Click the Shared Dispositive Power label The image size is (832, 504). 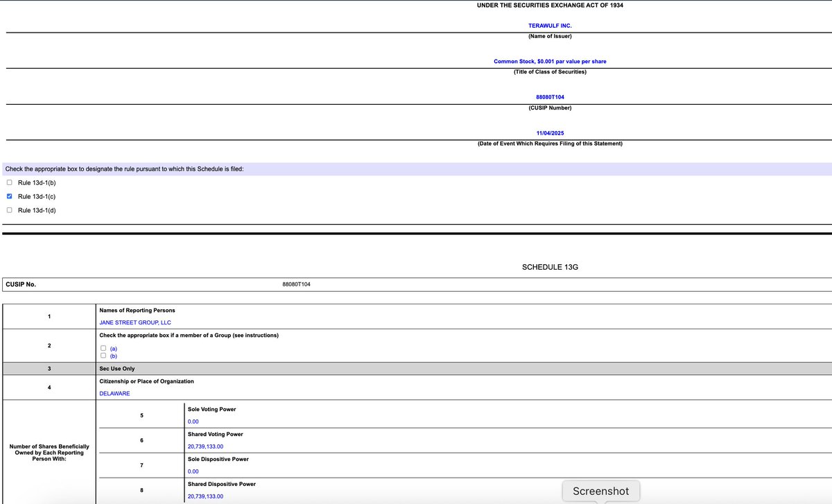pyautogui.click(x=222, y=484)
